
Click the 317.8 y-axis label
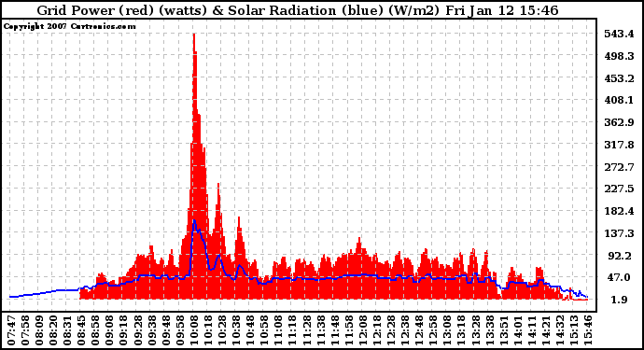[x=619, y=145]
